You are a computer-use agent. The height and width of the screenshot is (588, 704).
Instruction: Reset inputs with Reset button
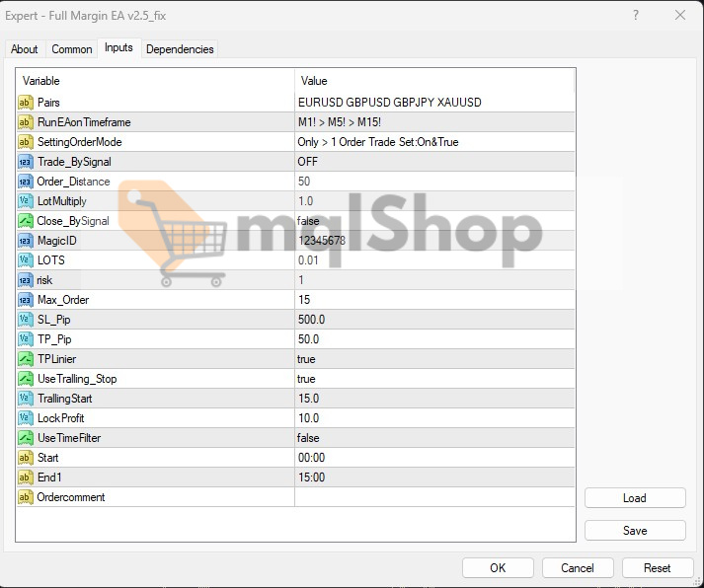coord(658,568)
